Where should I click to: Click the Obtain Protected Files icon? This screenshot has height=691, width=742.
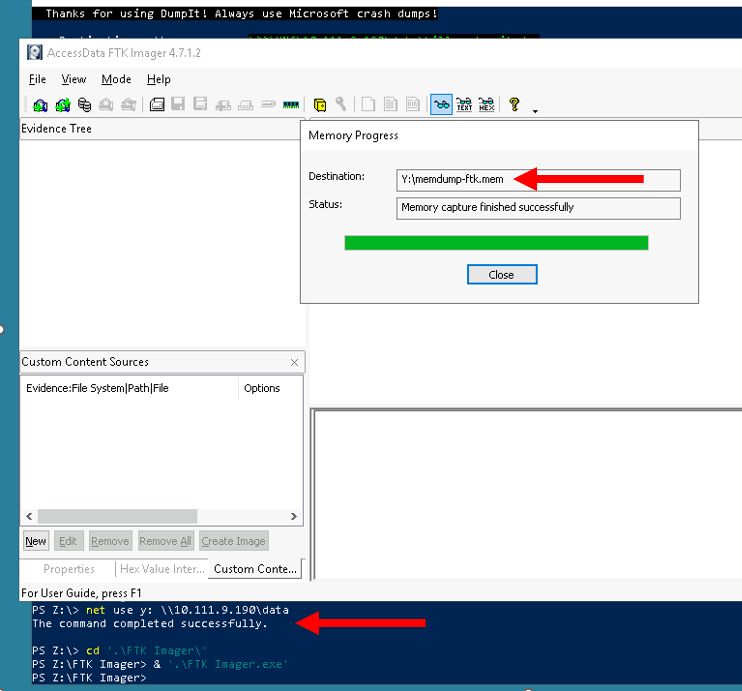coord(320,104)
